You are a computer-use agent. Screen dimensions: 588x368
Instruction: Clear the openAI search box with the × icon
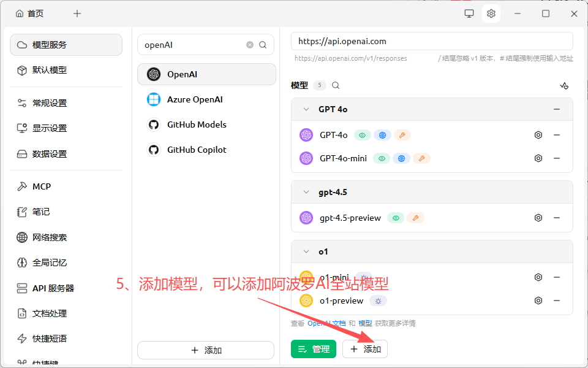(x=249, y=44)
